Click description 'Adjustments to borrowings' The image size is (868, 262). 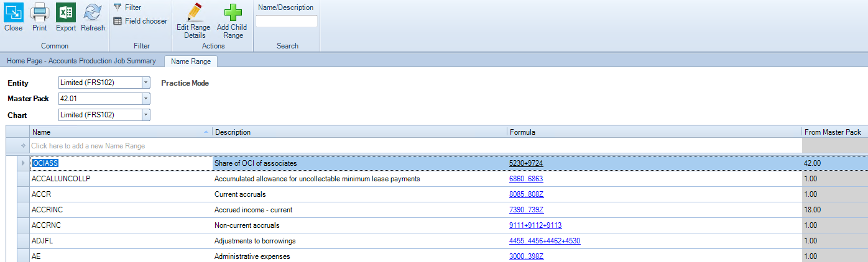tap(255, 241)
